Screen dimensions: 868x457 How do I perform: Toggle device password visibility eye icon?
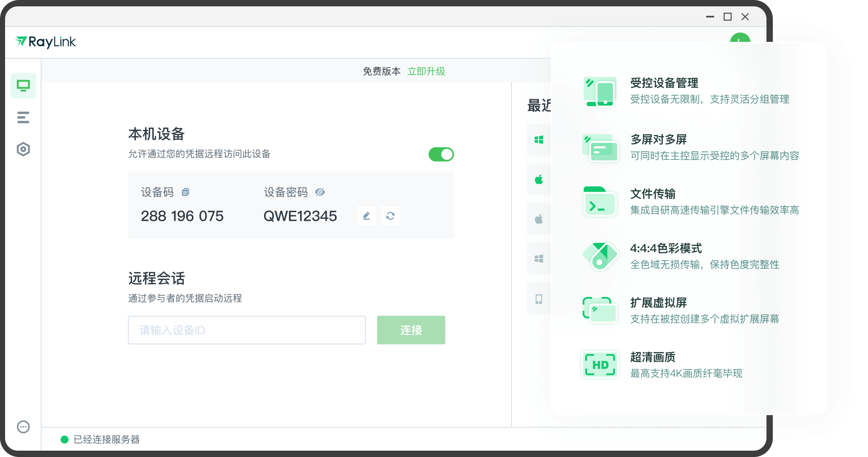pos(320,193)
